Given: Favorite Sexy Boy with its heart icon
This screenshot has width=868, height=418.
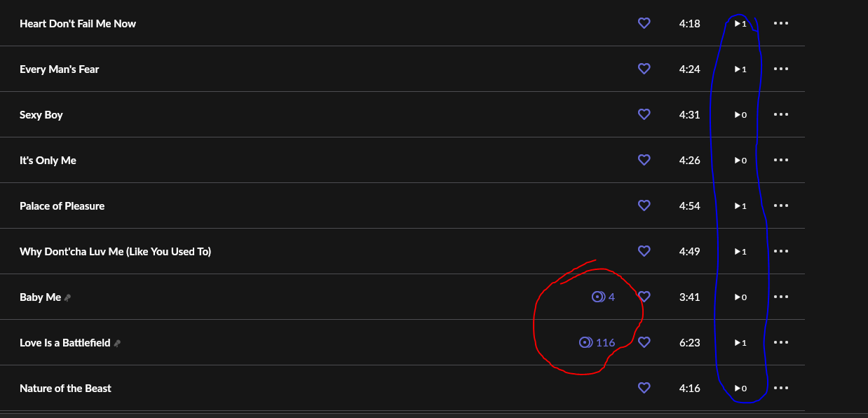Looking at the screenshot, I should [644, 114].
